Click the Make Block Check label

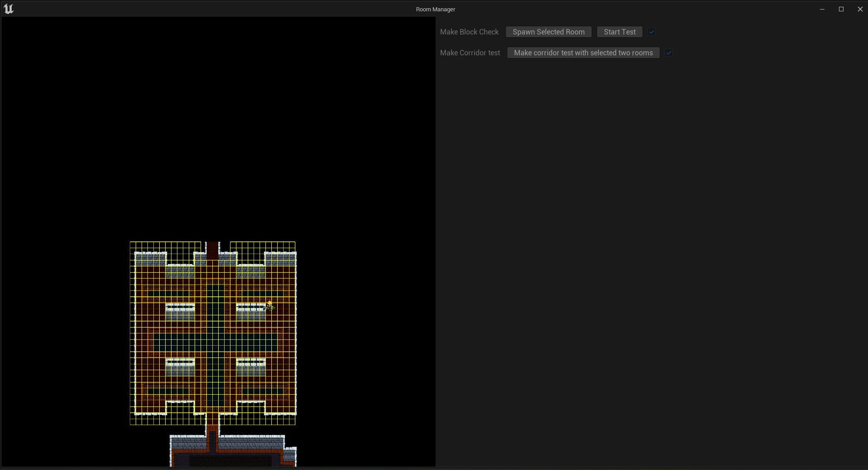(469, 32)
